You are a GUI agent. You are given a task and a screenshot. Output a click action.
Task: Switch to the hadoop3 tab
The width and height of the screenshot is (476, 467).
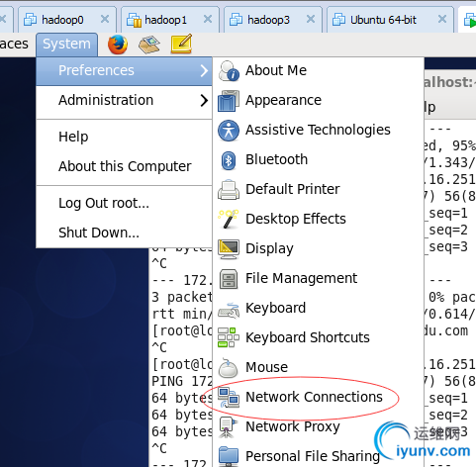(x=273, y=20)
